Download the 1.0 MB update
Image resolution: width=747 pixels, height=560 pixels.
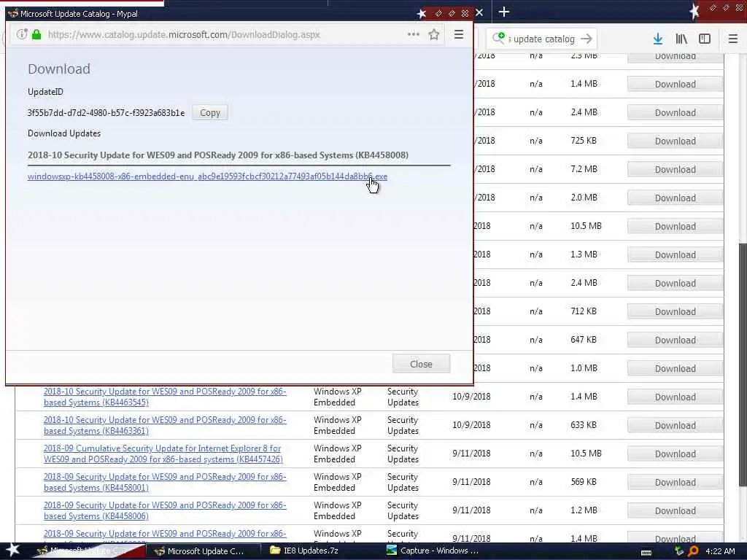tap(675, 368)
